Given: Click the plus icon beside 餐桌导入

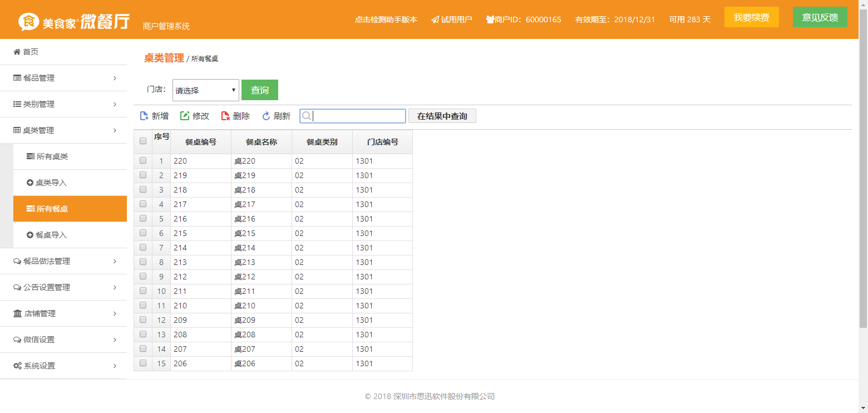Looking at the screenshot, I should pyautogui.click(x=30, y=235).
